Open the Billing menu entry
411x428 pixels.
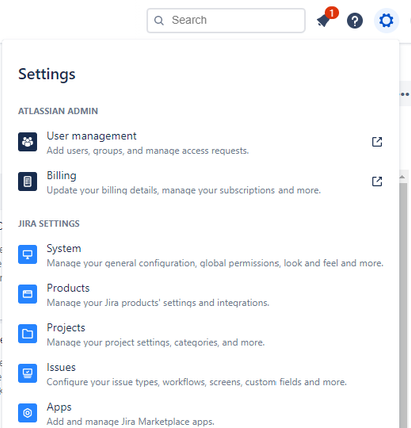point(200,182)
